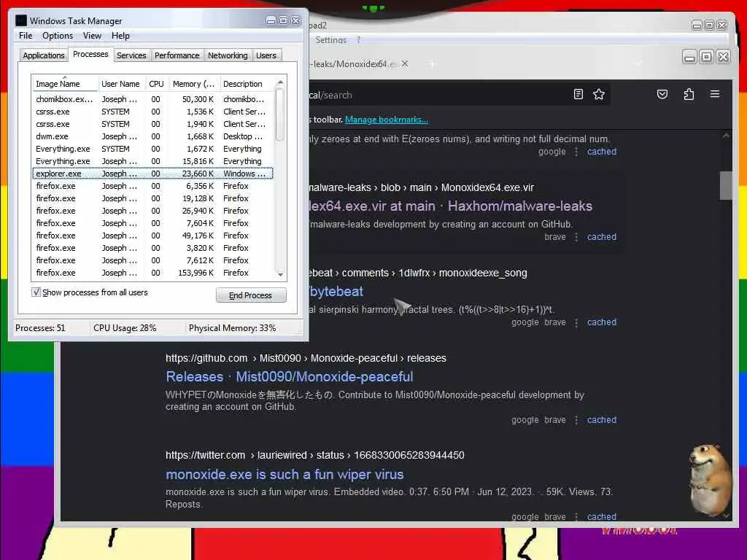747x560 pixels.
Task: Click process list scroll down arrow
Action: pyautogui.click(x=280, y=274)
